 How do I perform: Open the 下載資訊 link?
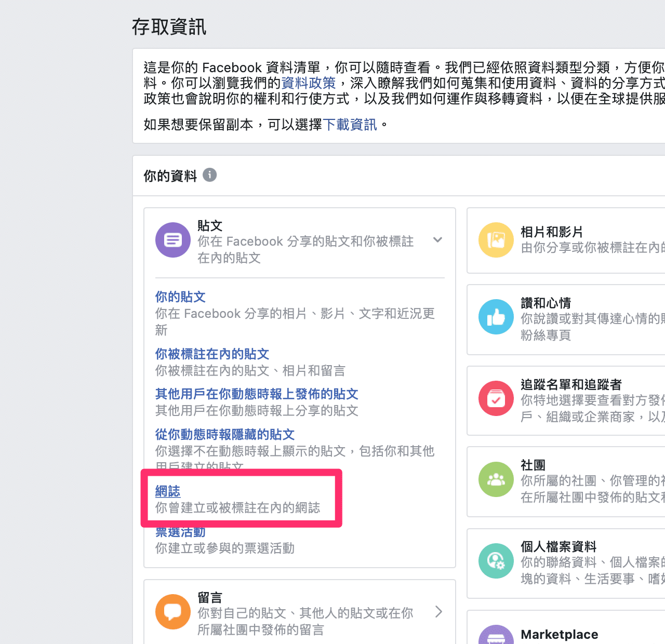[350, 125]
